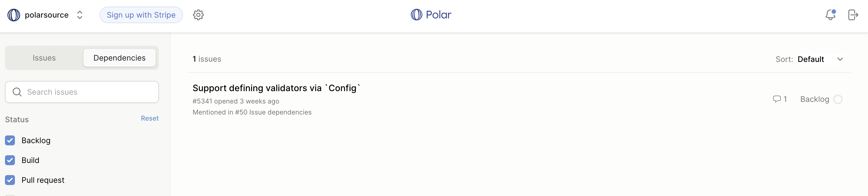Viewport: 868px width, 196px height.
Task: Uncheck the Backlog status filter
Action: [10, 140]
